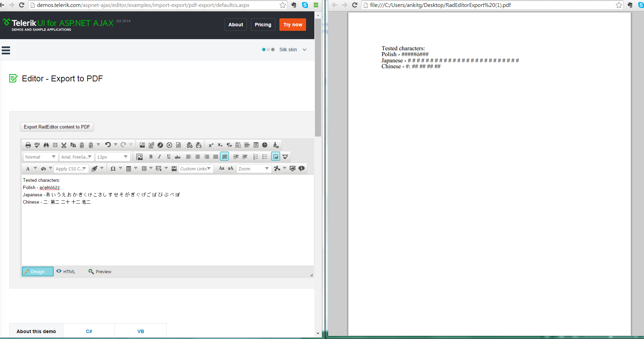Click the Telerik demo page vertical scrollbar
The width and height of the screenshot is (644, 339).
click(318, 78)
